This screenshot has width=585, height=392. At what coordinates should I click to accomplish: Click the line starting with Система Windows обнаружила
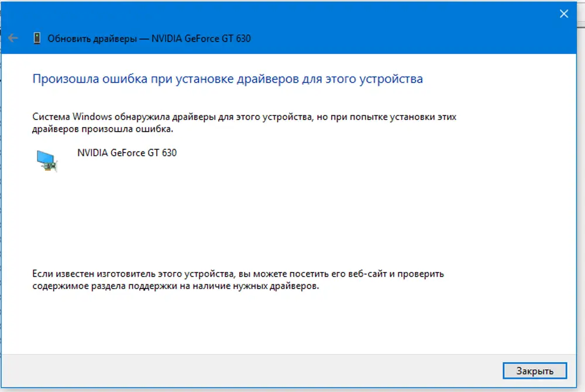pyautogui.click(x=244, y=117)
